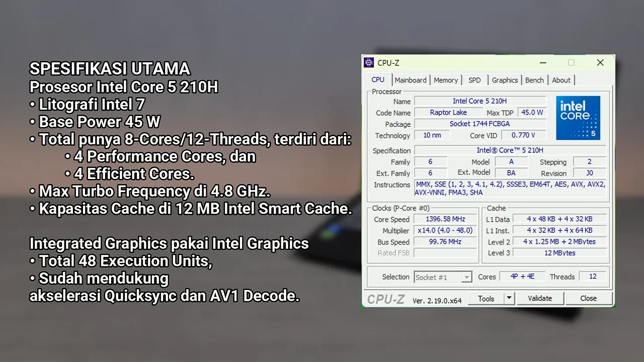The height and width of the screenshot is (362, 644).
Task: Click the Validate button
Action: [x=540, y=299]
